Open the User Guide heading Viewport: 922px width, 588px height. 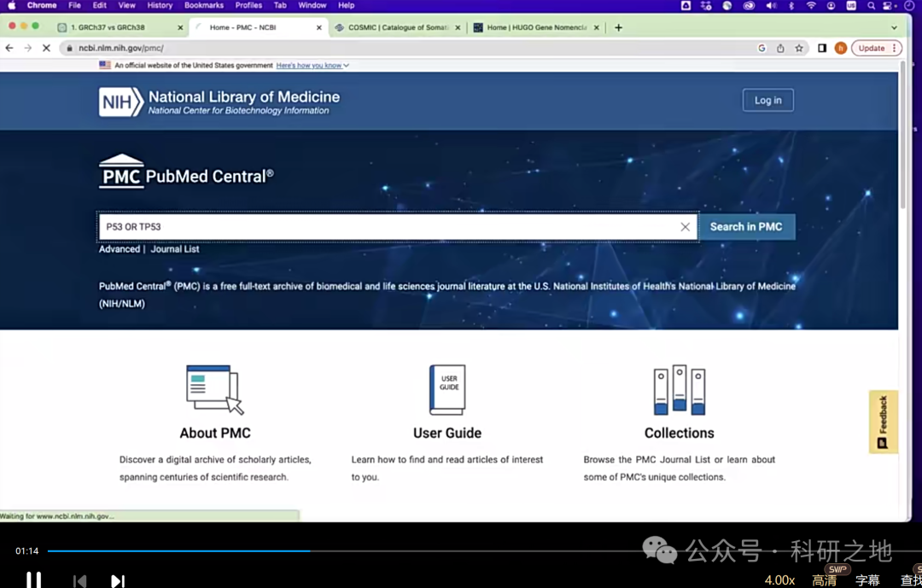click(x=446, y=434)
